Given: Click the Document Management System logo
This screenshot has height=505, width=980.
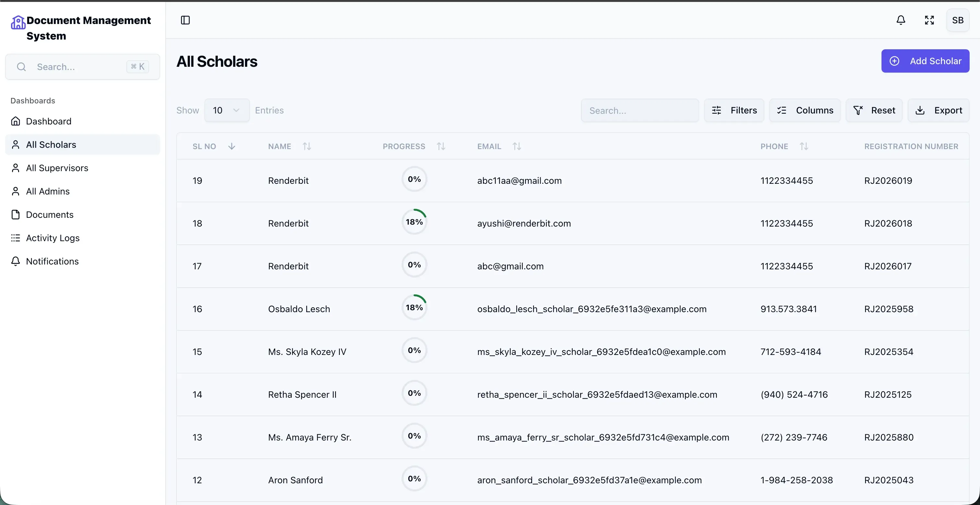Looking at the screenshot, I should point(18,23).
